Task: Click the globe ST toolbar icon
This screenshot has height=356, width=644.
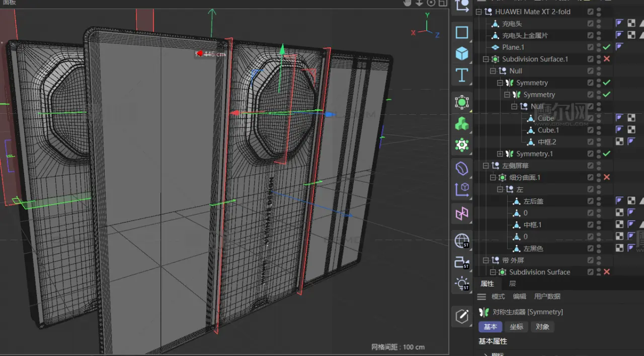Action: (462, 241)
